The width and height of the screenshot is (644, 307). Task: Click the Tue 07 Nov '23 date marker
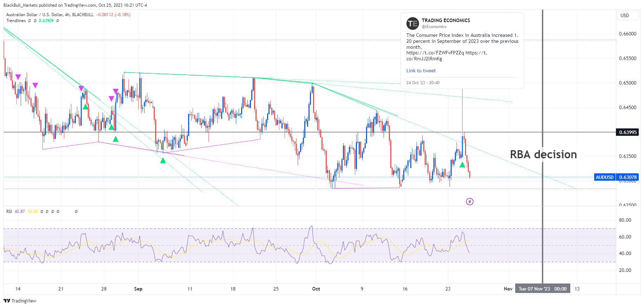click(543, 289)
